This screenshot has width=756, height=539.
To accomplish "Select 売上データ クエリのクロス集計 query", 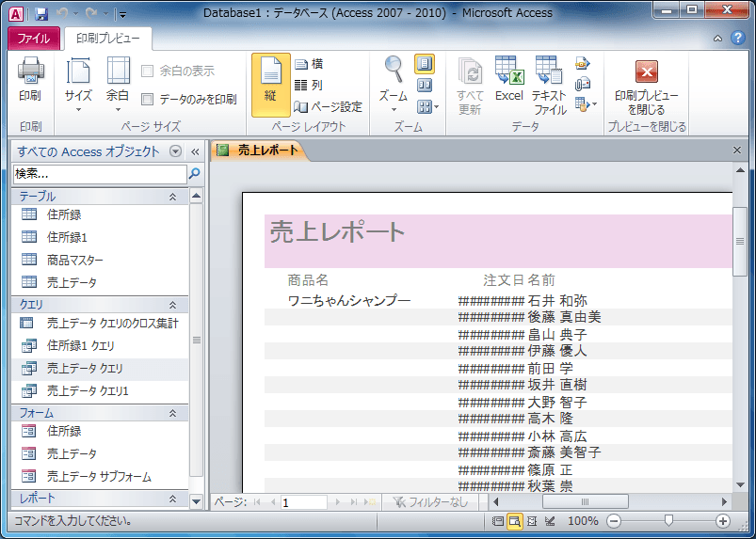I will (x=100, y=324).
